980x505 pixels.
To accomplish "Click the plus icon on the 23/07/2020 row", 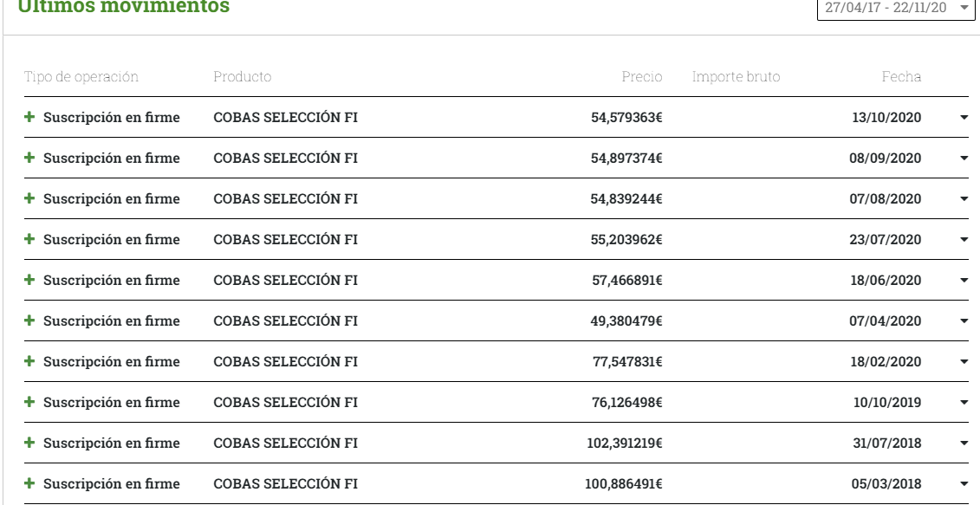I will click(x=29, y=239).
